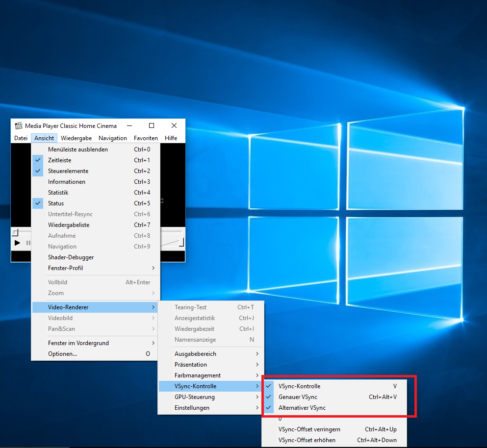Viewport: 487px width, 448px height.
Task: Enable the Statistik panel entry
Action: coord(96,193)
